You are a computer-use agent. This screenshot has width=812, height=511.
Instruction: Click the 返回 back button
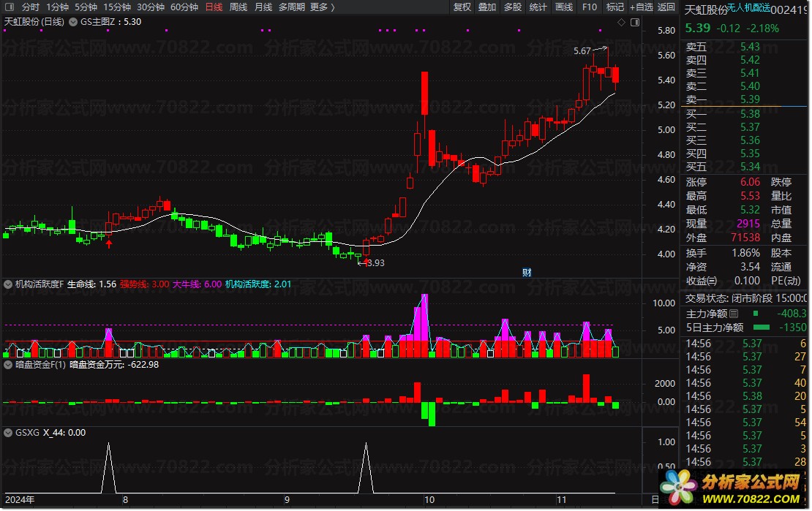click(x=666, y=7)
